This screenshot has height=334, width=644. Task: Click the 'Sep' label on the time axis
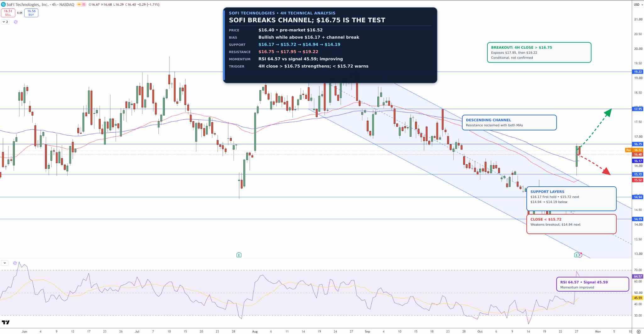point(367,331)
